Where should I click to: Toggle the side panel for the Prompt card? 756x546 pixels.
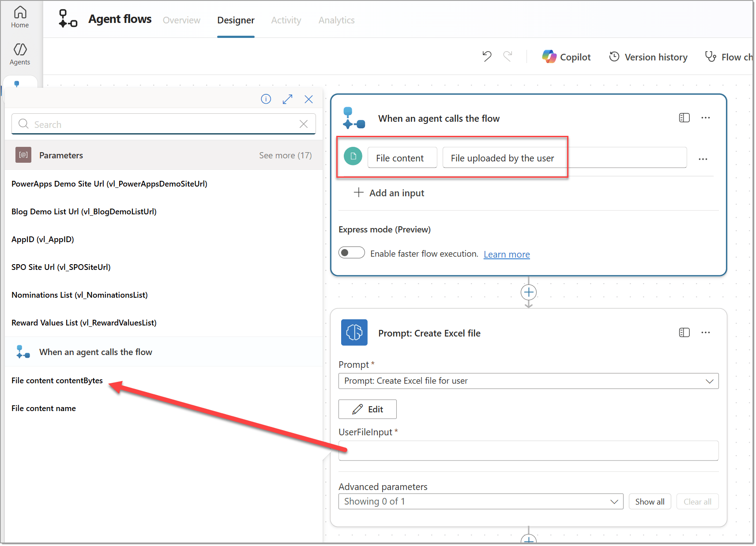click(x=684, y=333)
